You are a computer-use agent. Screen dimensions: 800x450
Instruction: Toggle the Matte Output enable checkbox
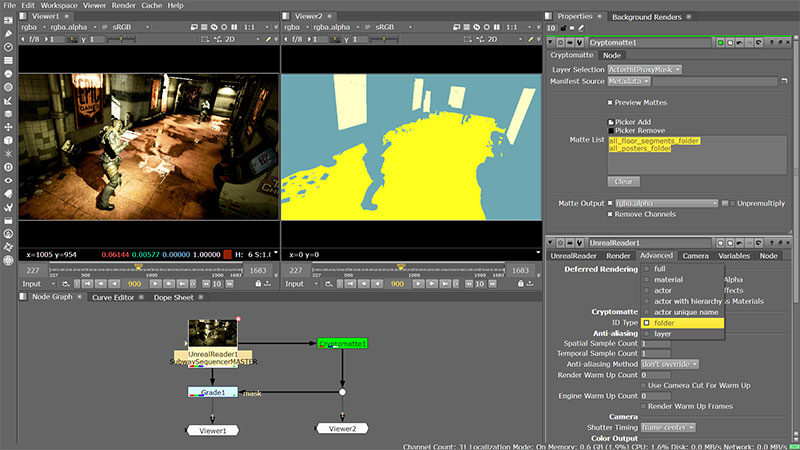point(610,204)
